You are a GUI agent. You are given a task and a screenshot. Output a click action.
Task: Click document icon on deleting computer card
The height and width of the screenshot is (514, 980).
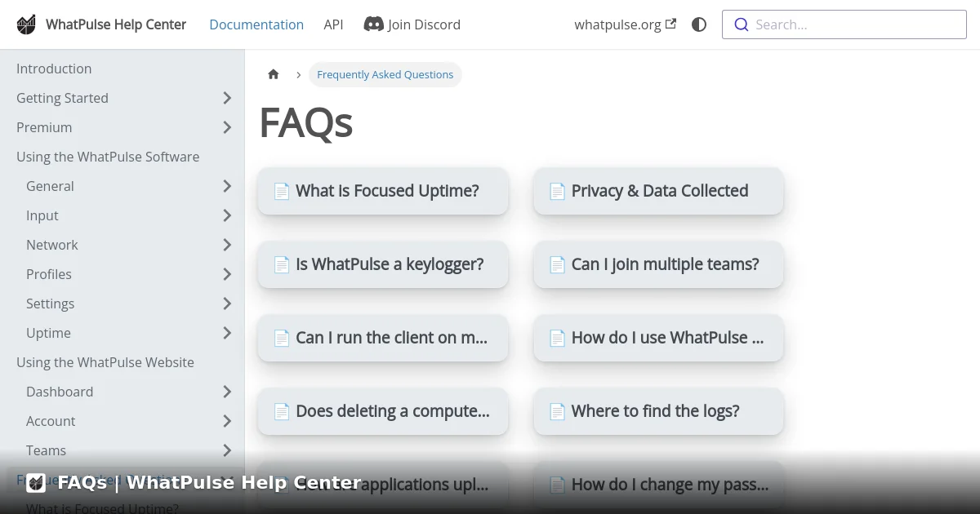click(x=282, y=411)
